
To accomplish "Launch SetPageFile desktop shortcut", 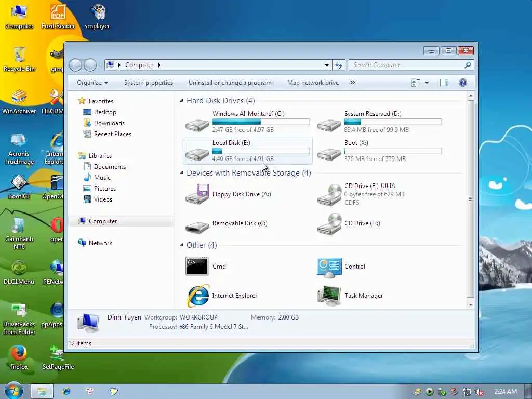I will (58, 357).
